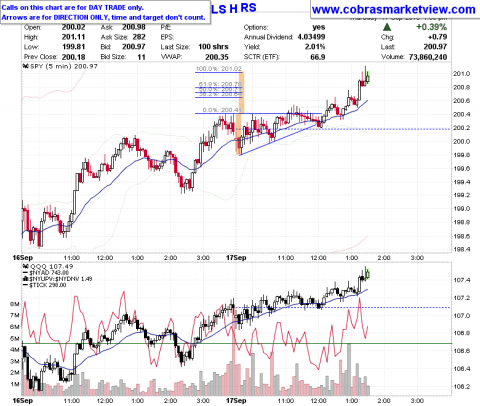The height and width of the screenshot is (406, 480).
Task: Click the 107.0 axis label on QQQ chart
Action: (x=462, y=315)
